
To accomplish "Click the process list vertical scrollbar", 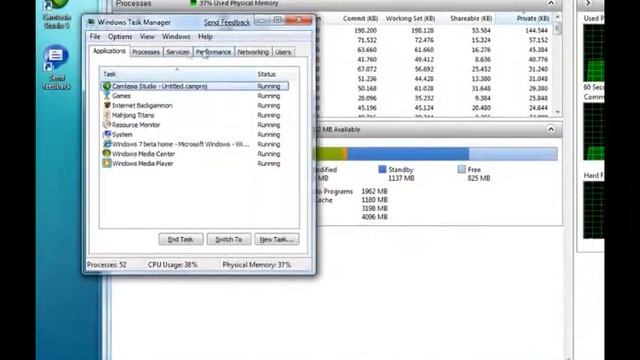I will click(x=558, y=64).
